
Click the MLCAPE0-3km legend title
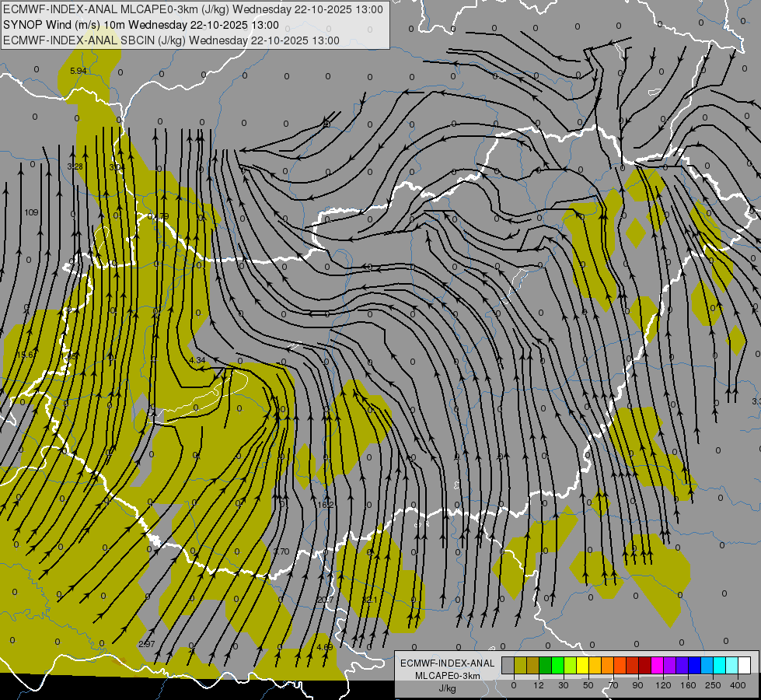[x=448, y=676]
